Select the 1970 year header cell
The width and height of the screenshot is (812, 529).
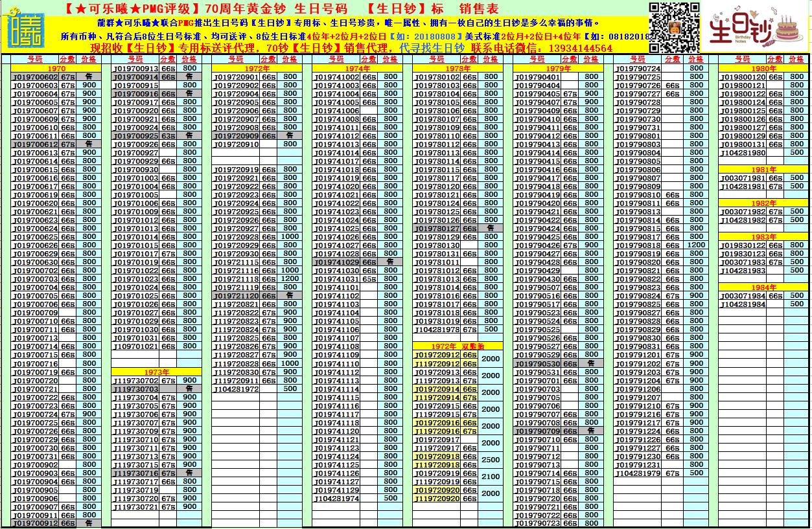click(56, 68)
